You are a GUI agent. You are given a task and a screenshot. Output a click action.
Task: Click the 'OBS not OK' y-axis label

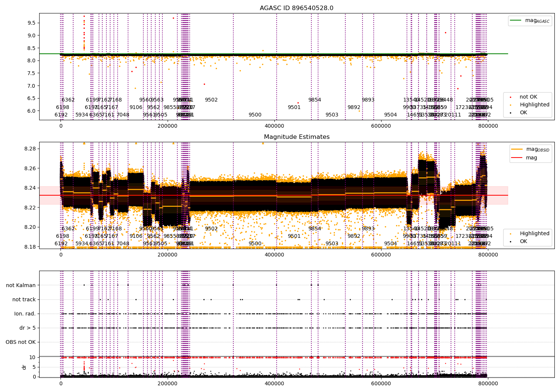21,342
